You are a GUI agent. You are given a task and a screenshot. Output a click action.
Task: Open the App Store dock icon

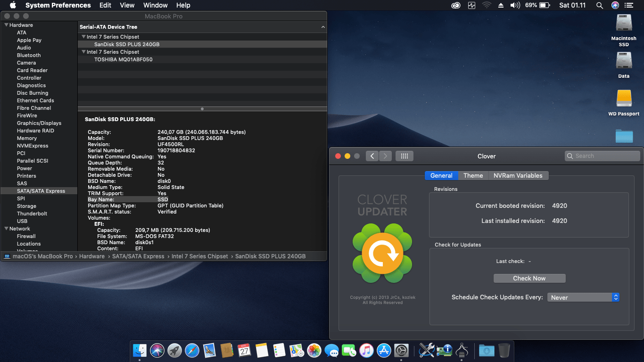384,350
